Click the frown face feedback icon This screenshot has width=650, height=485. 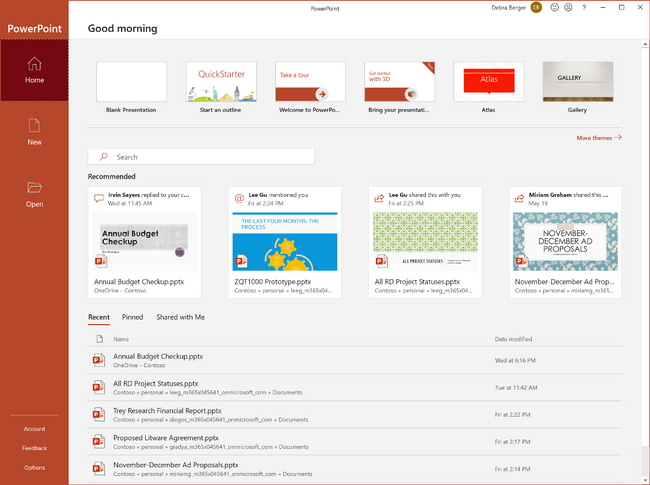[568, 7]
